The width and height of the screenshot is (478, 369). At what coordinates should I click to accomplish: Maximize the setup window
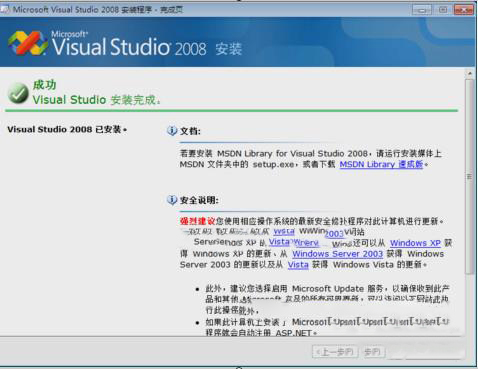coord(443,10)
